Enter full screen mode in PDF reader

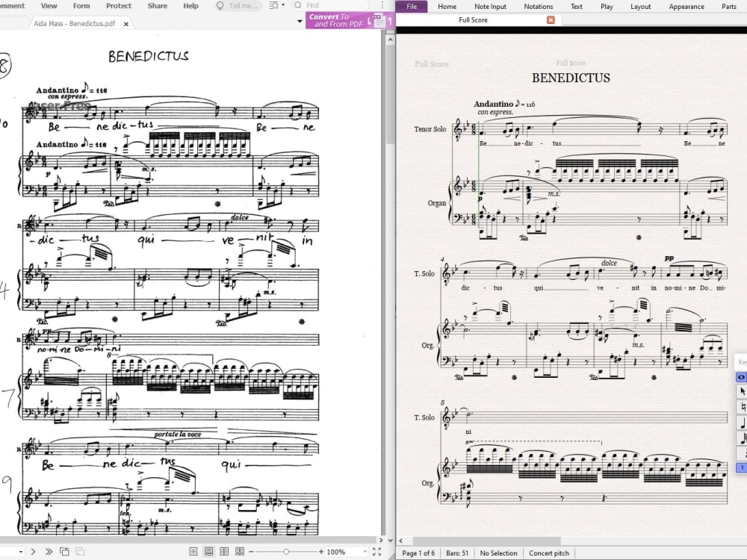pos(376,552)
